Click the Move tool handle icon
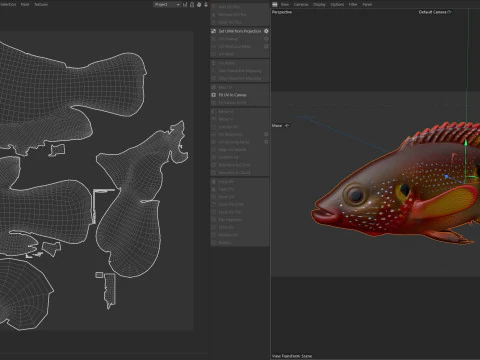The image size is (480, 360). pyautogui.click(x=287, y=126)
